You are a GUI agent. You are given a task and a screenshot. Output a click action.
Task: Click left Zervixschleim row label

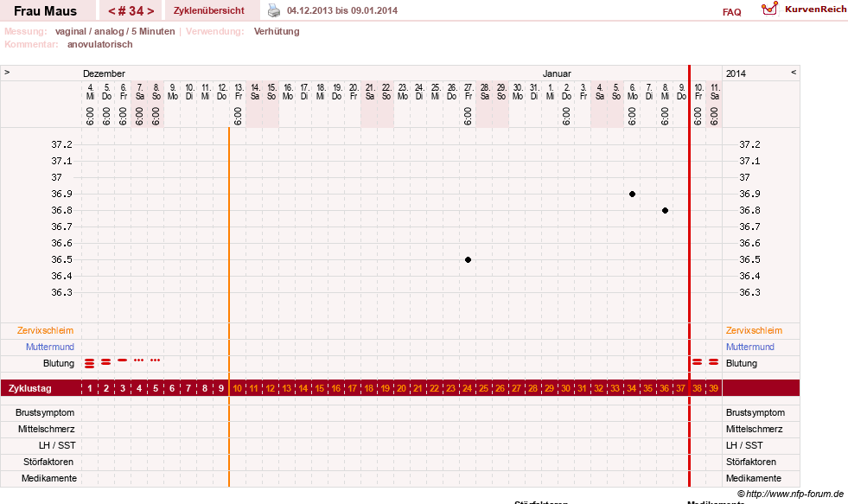[x=46, y=330]
